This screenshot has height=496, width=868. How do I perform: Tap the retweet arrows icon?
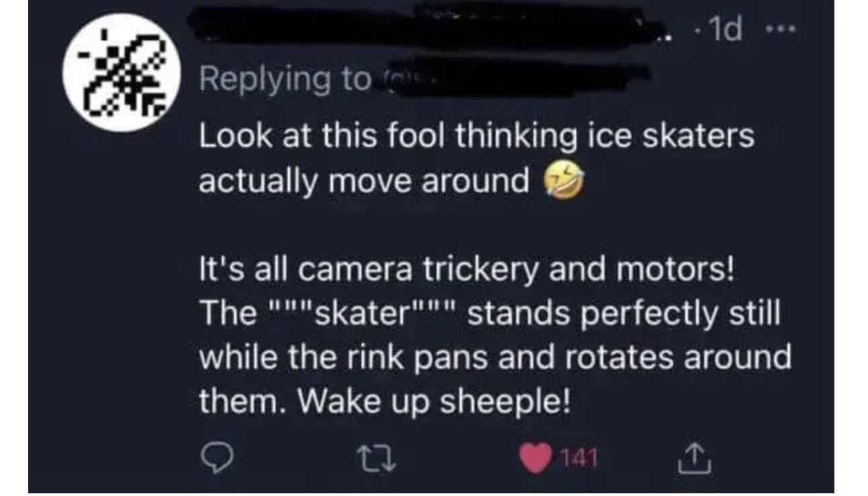click(378, 460)
